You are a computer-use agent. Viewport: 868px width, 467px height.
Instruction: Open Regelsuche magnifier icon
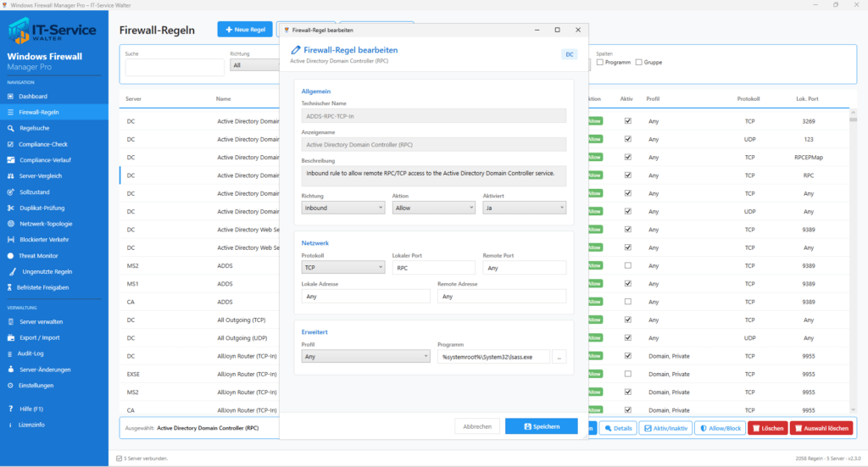[x=10, y=128]
